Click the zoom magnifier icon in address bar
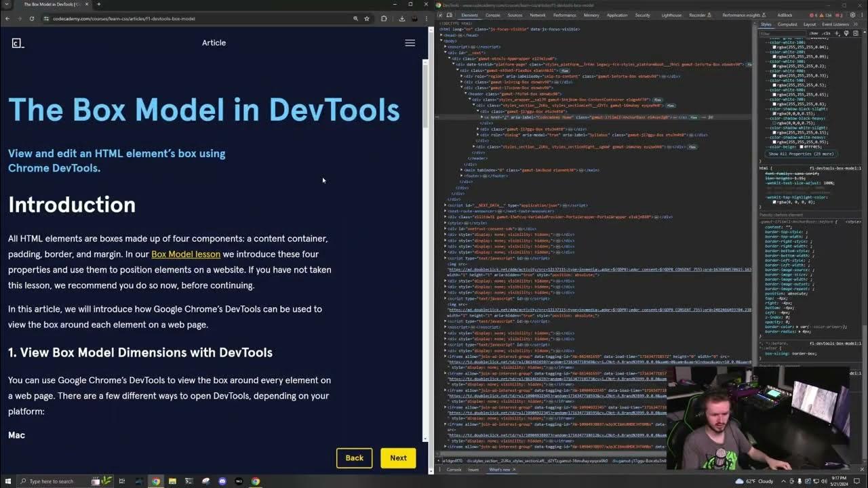 (x=355, y=18)
